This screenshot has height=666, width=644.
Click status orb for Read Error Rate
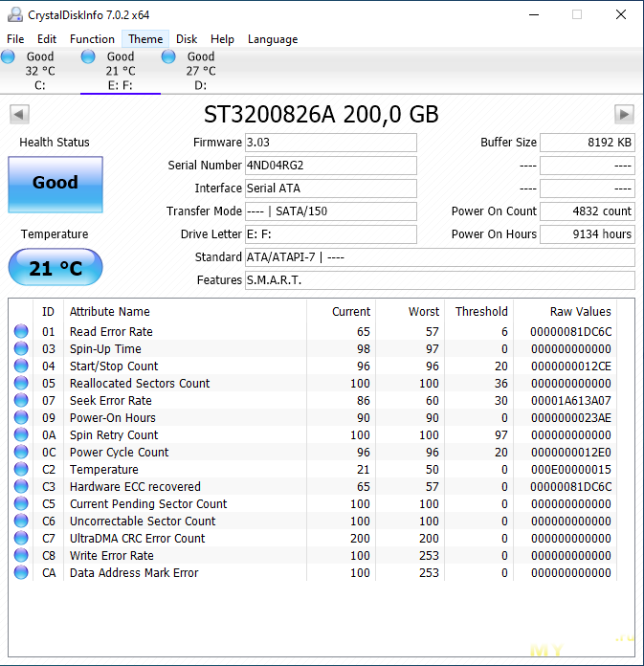[21, 331]
